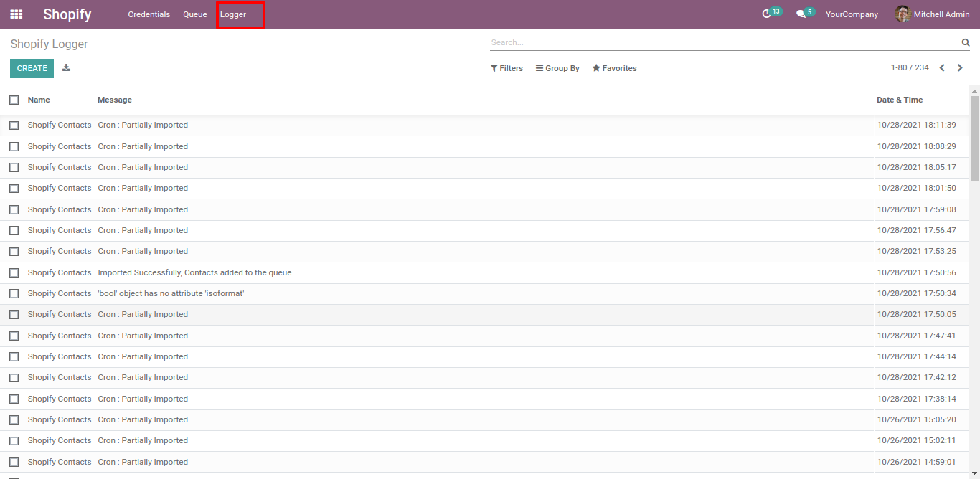The height and width of the screenshot is (479, 980).
Task: Click 'Cron : Partially Imported' in the 18:08:29 row
Action: [x=143, y=146]
